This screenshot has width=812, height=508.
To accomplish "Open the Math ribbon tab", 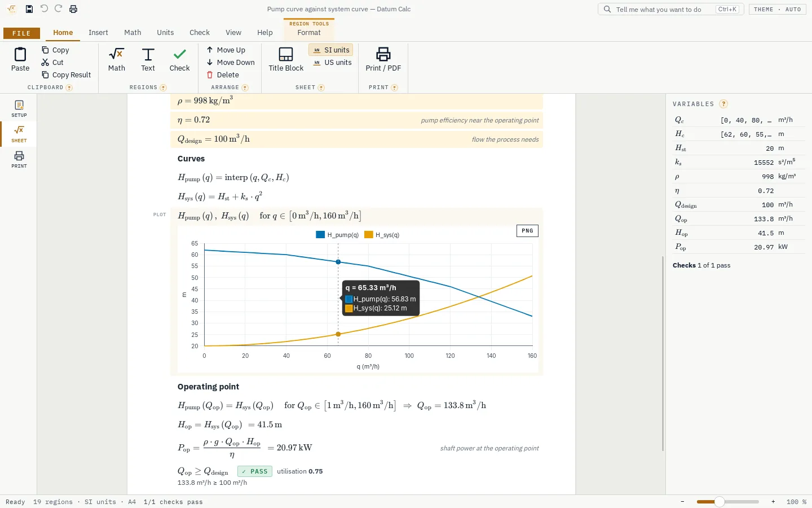I will click(133, 33).
